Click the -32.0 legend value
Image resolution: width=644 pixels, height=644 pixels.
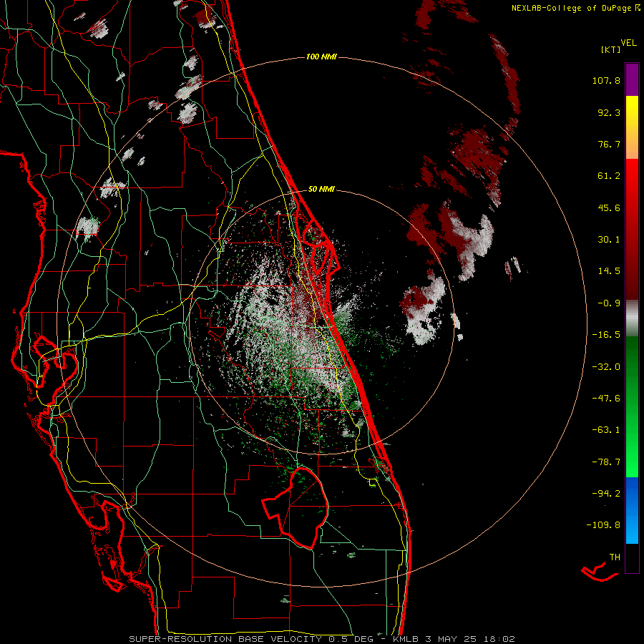(606, 367)
